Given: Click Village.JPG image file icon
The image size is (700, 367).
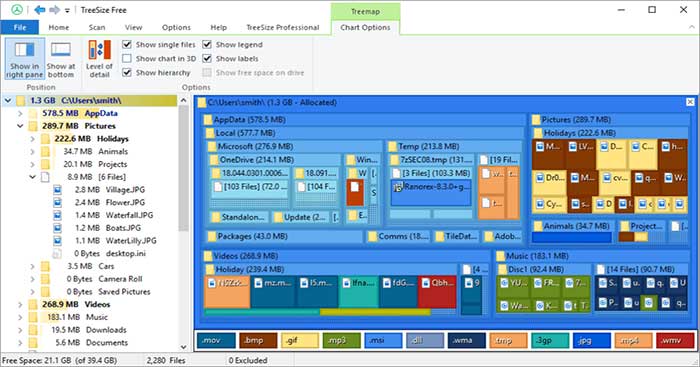Looking at the screenshot, I should click(57, 190).
